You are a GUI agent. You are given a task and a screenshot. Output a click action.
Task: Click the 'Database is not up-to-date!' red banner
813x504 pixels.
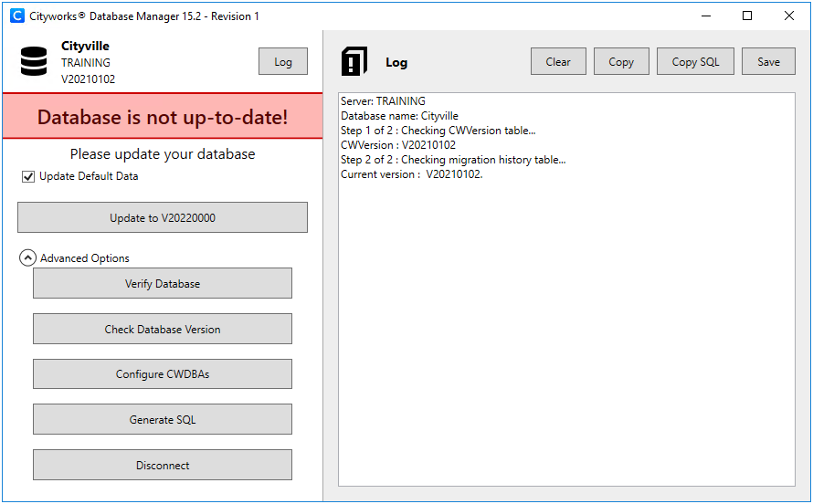point(162,117)
